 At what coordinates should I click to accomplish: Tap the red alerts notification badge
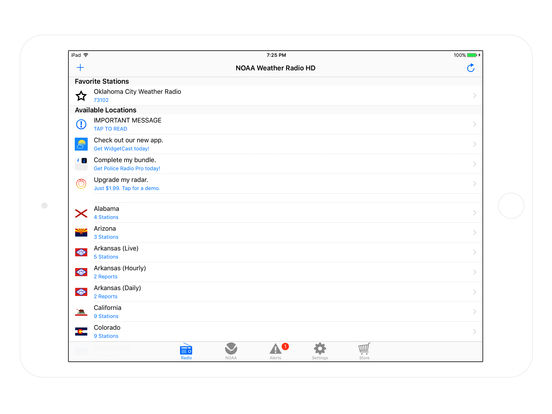click(285, 346)
